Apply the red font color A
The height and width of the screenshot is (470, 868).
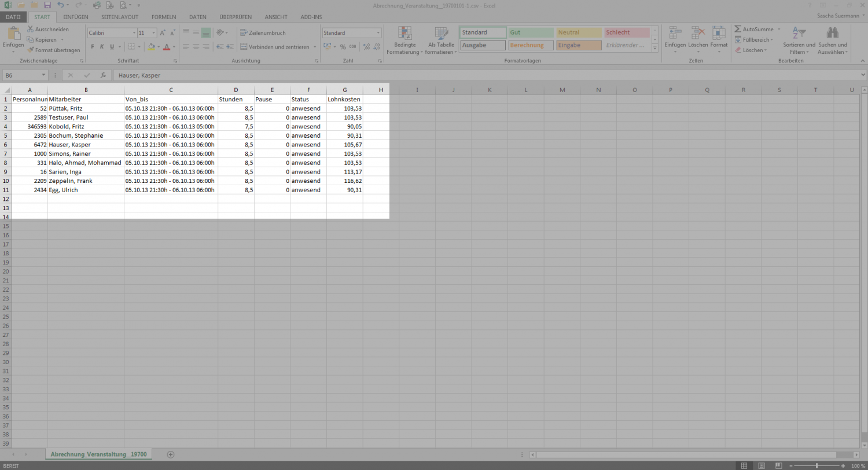click(167, 47)
